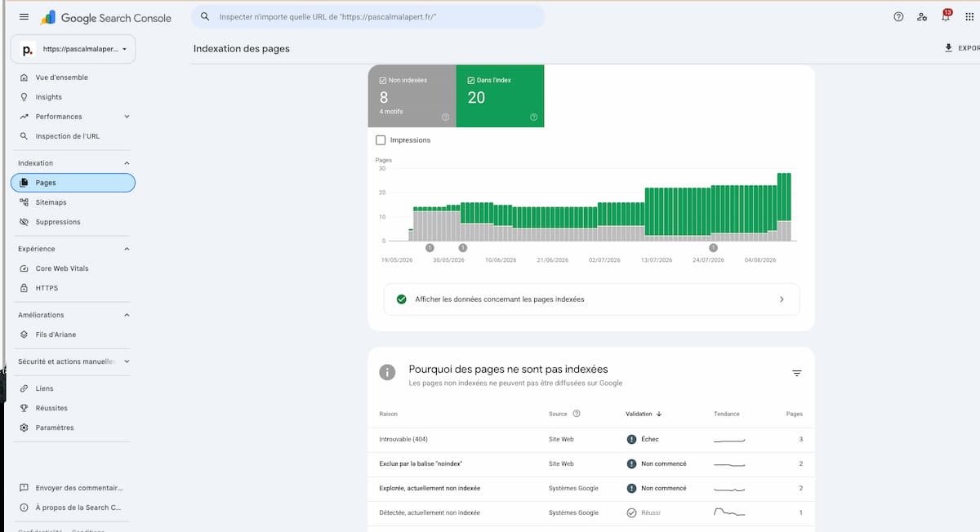Click the info icon beside Pourquoi des pages
Screen dimensions: 980x532
[x=387, y=372]
